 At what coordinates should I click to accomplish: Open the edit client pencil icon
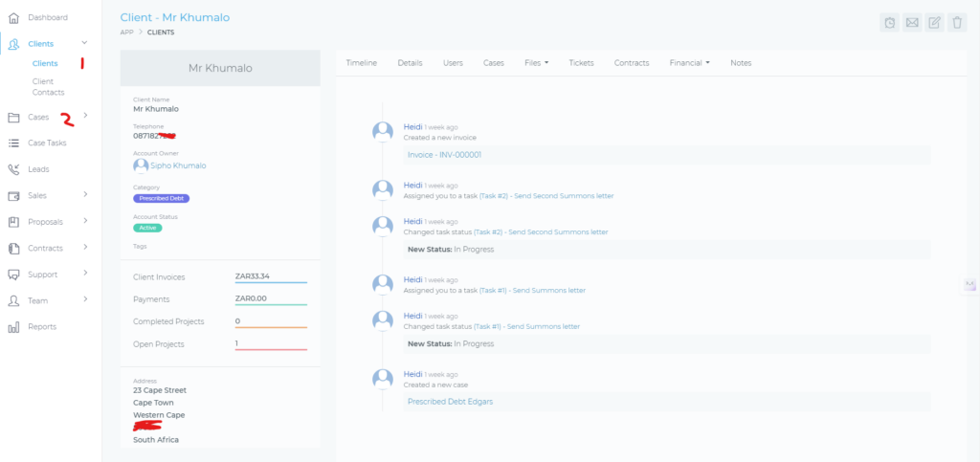pyautogui.click(x=935, y=22)
